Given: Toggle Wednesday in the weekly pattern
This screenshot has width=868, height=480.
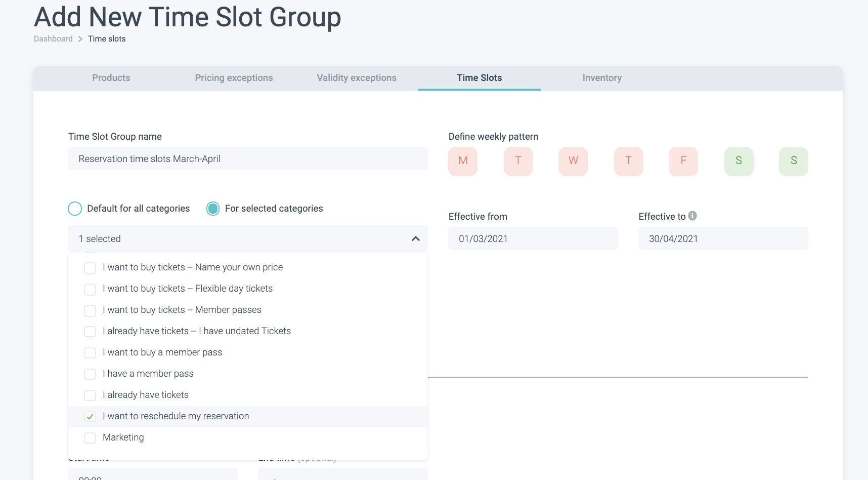Looking at the screenshot, I should pyautogui.click(x=573, y=161).
